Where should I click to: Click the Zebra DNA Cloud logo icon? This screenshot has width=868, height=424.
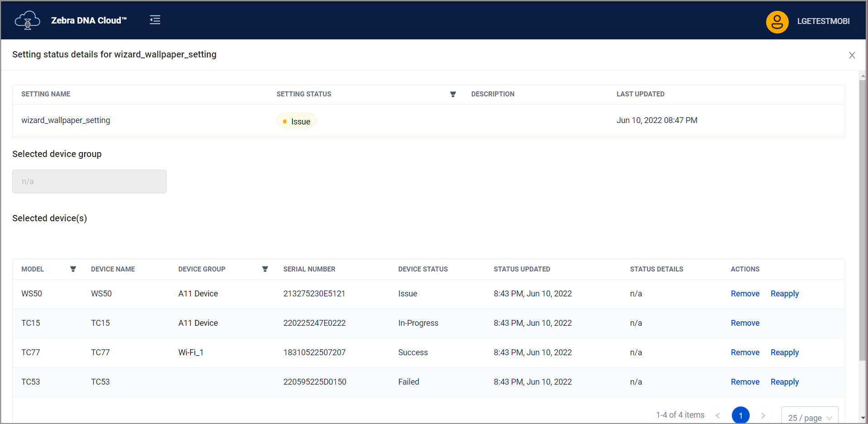tap(27, 20)
